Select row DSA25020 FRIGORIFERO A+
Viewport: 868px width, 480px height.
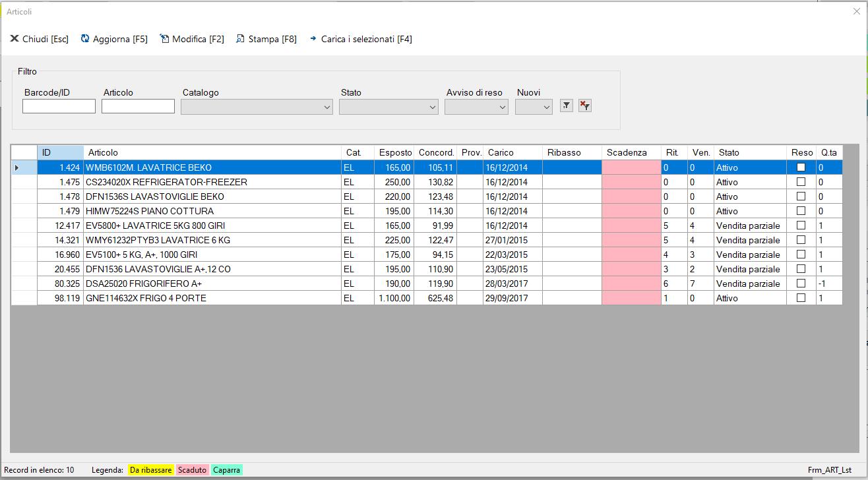427,284
